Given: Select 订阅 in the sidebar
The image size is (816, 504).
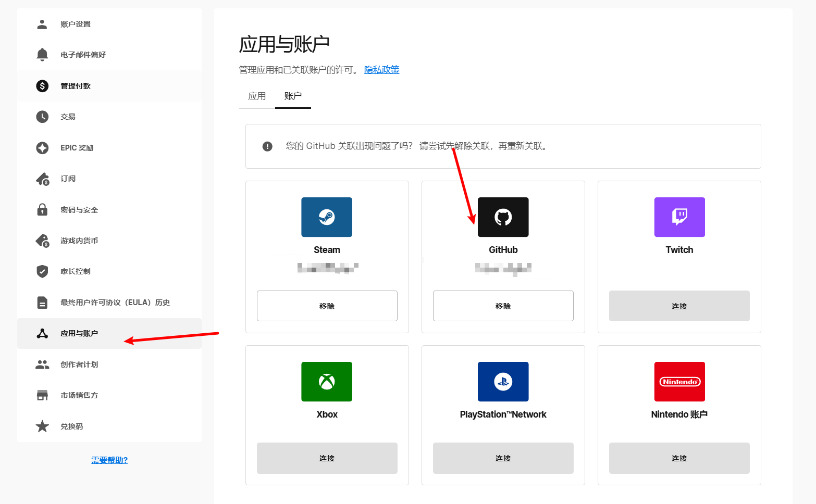Looking at the screenshot, I should (109, 179).
